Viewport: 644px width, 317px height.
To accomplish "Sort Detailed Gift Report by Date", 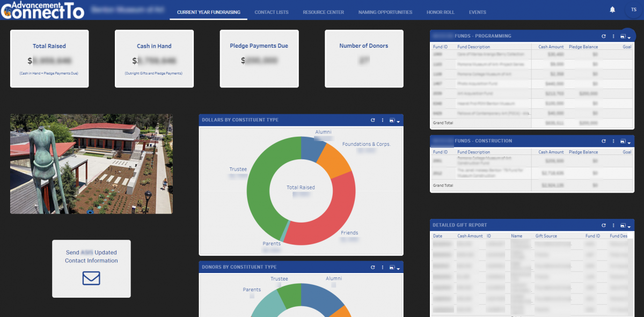I will tap(437, 236).
